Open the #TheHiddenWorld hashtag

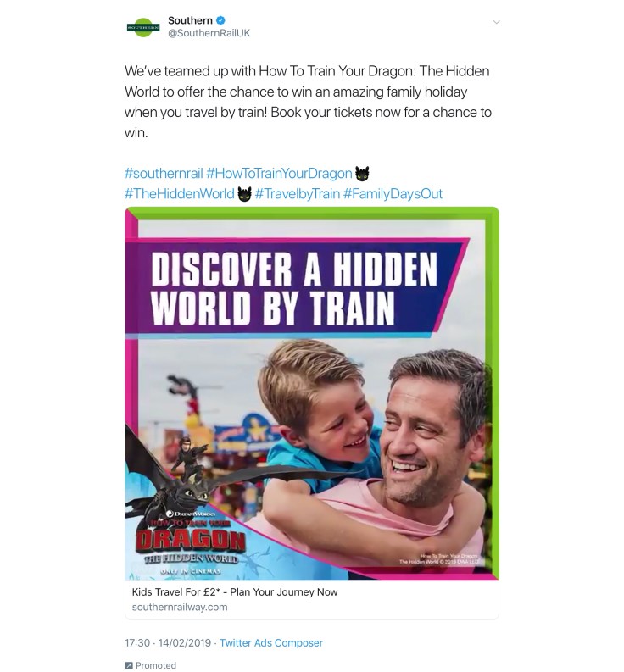click(179, 194)
